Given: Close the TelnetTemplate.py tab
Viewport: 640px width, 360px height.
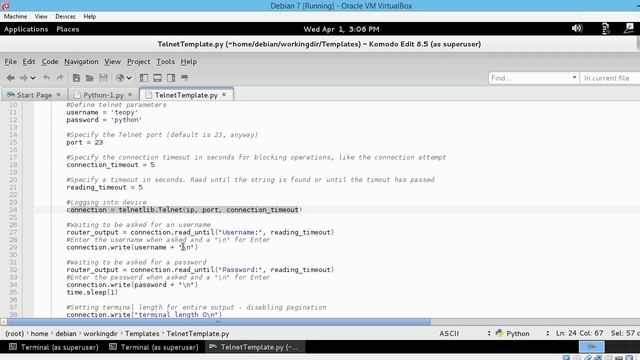Looking at the screenshot, I should (224, 95).
